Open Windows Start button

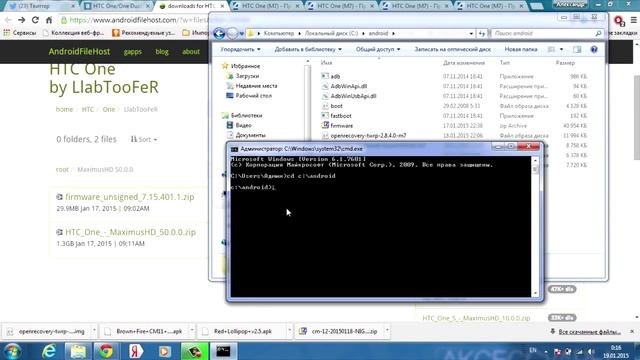tap(12, 351)
